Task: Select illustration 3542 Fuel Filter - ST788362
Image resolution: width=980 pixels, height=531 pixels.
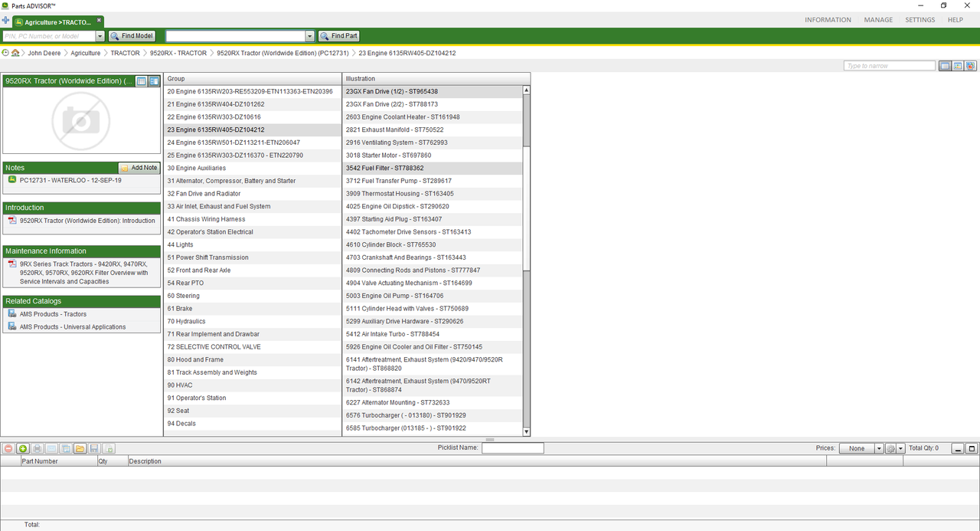Action: click(433, 168)
